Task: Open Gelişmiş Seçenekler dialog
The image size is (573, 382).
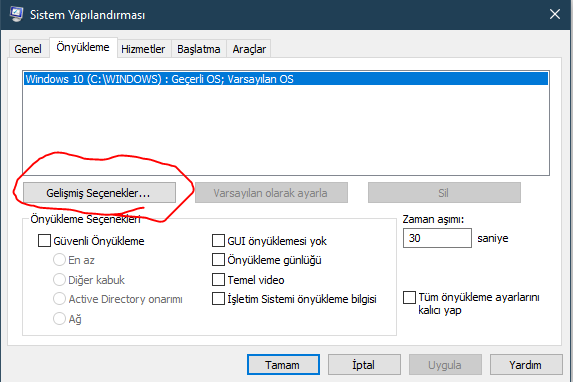Action: [99, 193]
